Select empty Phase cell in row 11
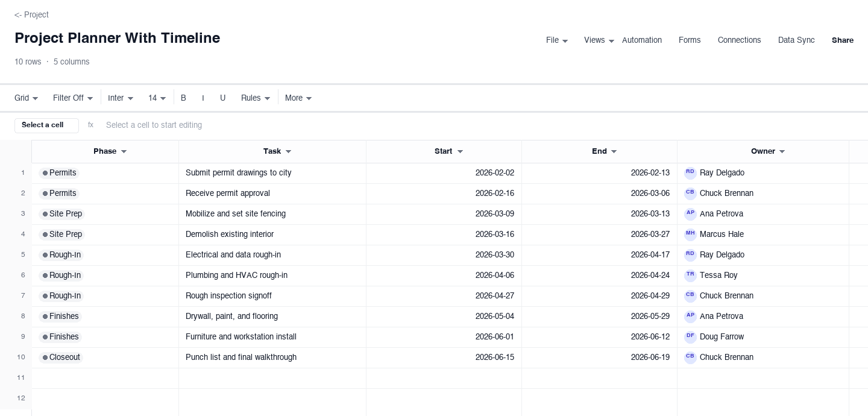868x416 pixels. (x=105, y=378)
